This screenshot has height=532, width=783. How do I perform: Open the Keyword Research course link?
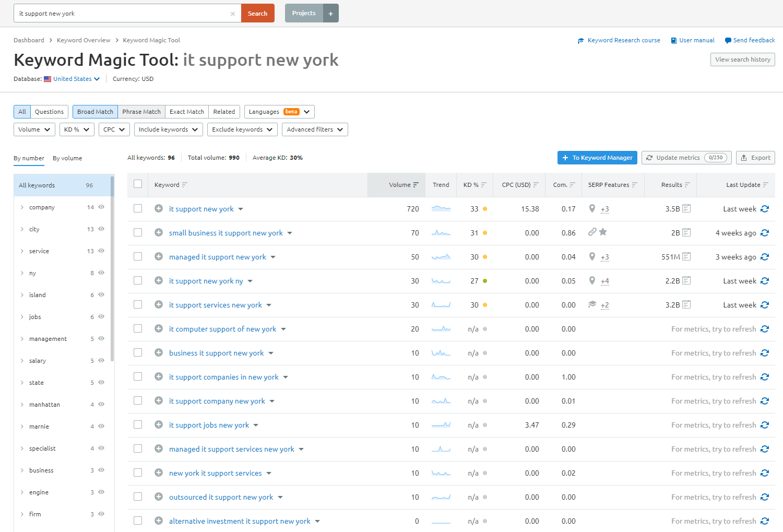[x=623, y=40]
